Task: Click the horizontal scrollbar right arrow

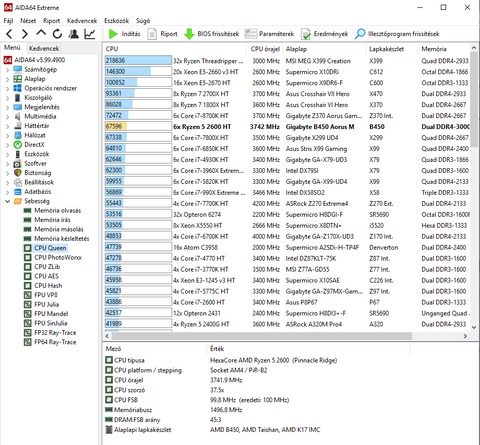Action: point(465,336)
